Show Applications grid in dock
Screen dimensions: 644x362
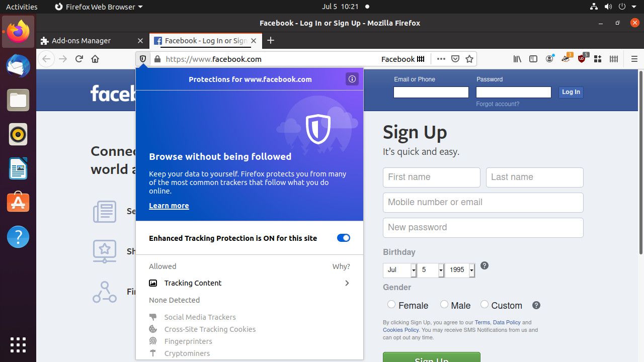tap(18, 344)
